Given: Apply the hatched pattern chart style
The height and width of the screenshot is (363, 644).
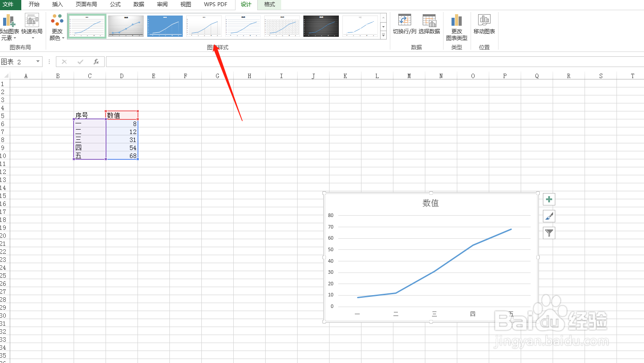Looking at the screenshot, I should point(282,26).
